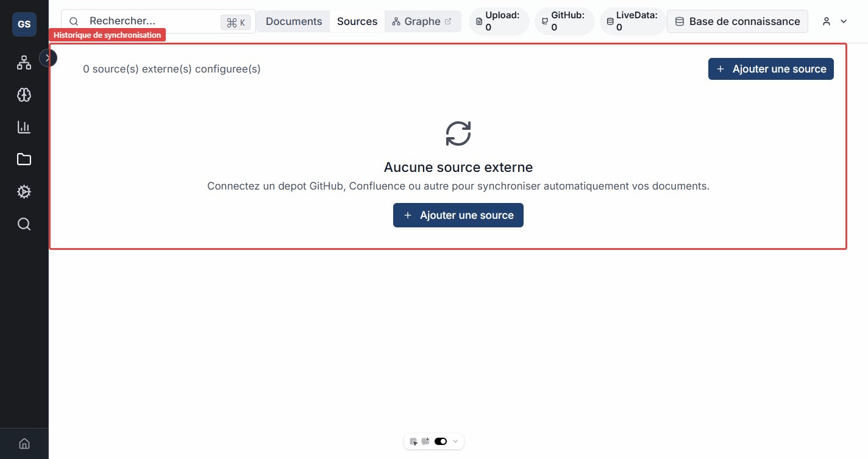
Task: Open the user profile icon
Action: click(827, 21)
